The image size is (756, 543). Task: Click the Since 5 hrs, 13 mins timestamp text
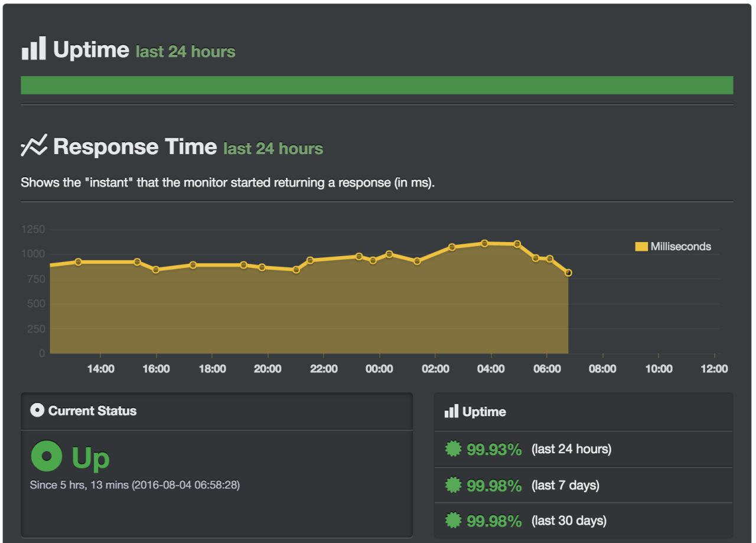pyautogui.click(x=135, y=487)
